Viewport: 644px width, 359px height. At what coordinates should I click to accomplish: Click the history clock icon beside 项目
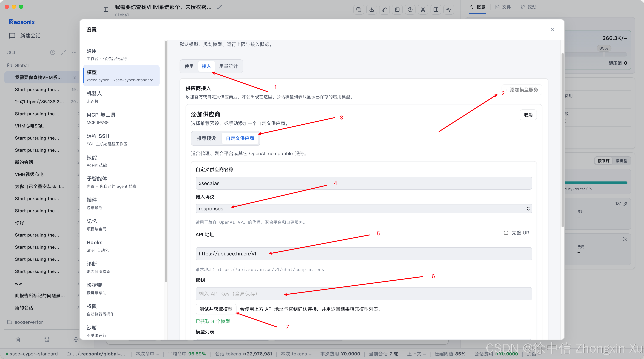tap(52, 52)
